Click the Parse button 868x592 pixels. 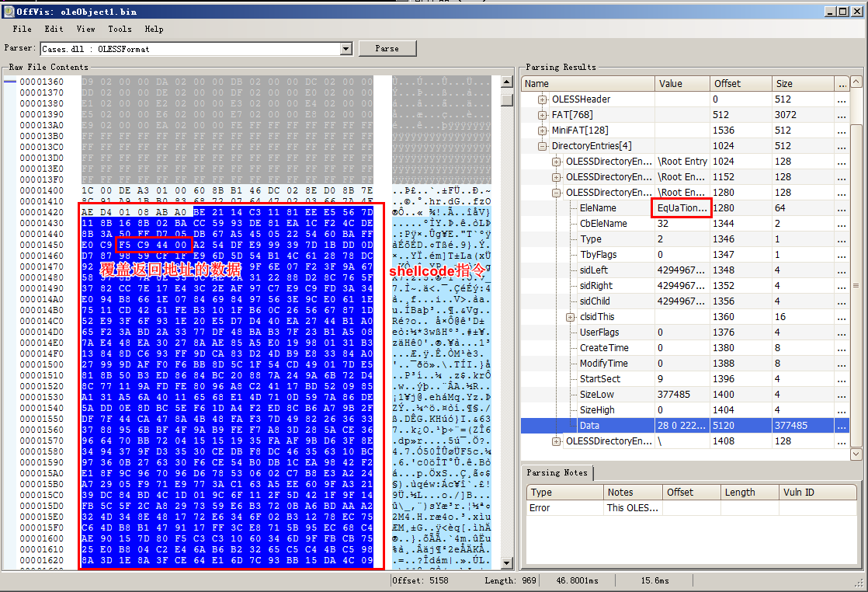coord(387,49)
